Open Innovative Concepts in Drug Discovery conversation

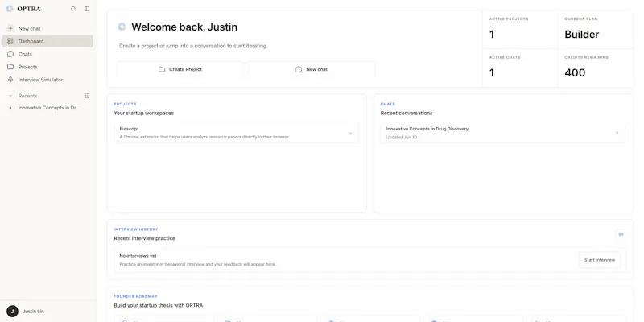coord(502,133)
